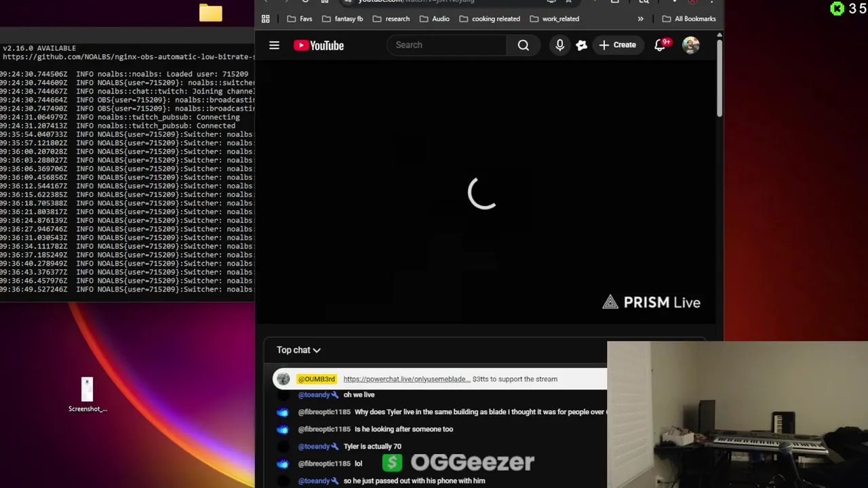
Task: Click the green Xbox icon in top-right corner
Action: click(x=837, y=8)
